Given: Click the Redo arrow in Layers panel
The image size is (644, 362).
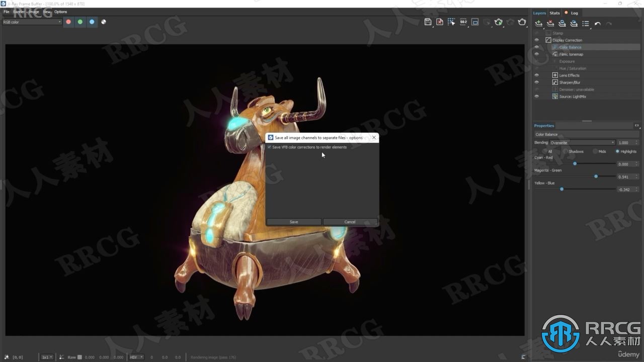Looking at the screenshot, I should tap(609, 24).
